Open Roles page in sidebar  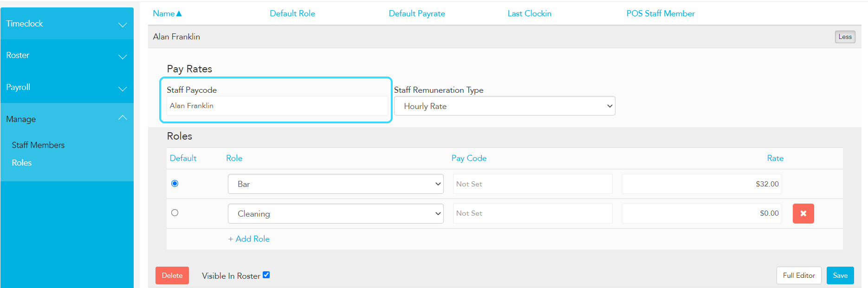pyautogui.click(x=22, y=163)
